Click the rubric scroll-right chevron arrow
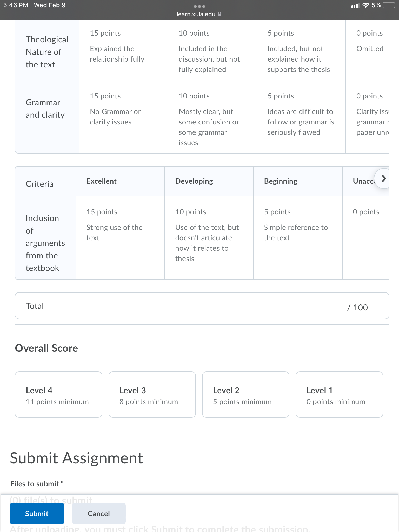 (383, 178)
